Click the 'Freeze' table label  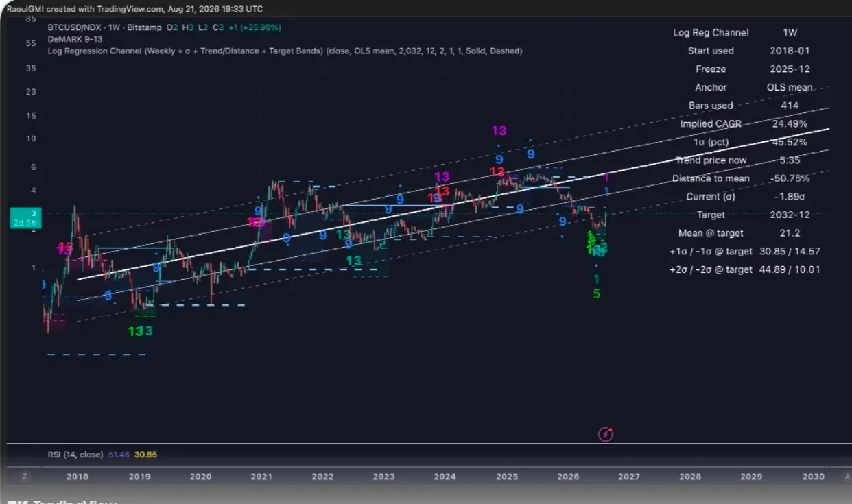[x=711, y=69]
